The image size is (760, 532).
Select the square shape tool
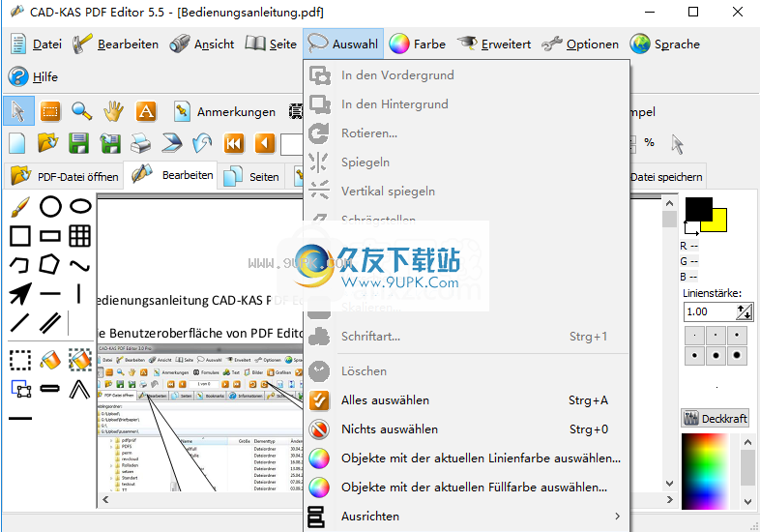point(20,236)
